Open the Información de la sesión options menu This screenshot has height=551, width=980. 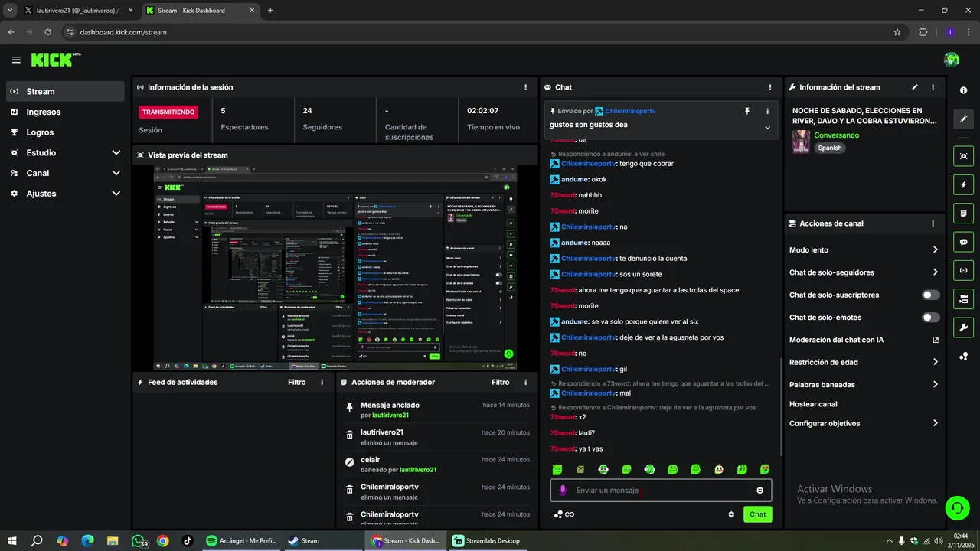[525, 87]
